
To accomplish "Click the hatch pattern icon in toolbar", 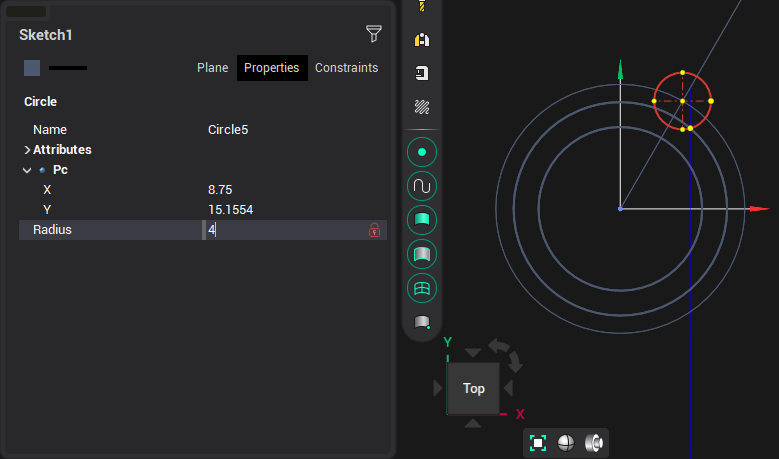I will point(422,106).
